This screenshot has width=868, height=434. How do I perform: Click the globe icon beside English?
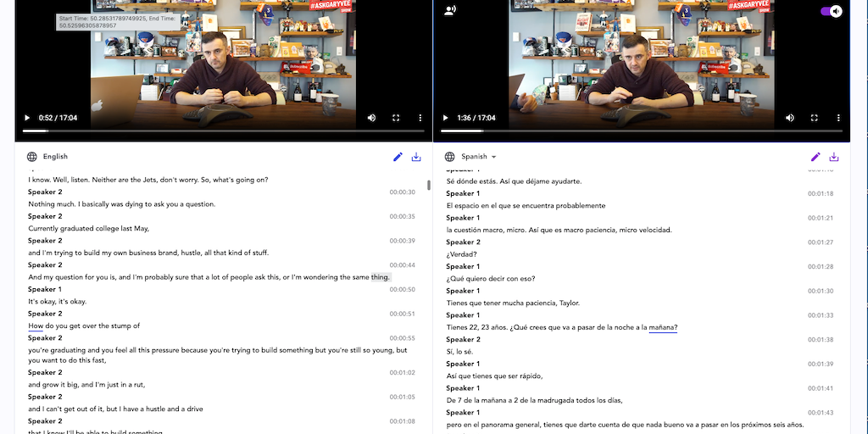pyautogui.click(x=32, y=157)
